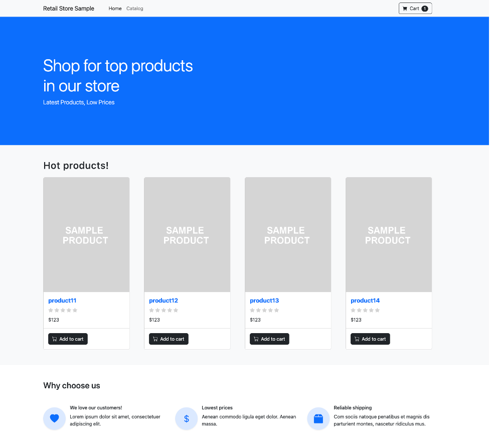The image size is (490, 448).
Task: Click the product13 sample image
Action: coord(287,234)
